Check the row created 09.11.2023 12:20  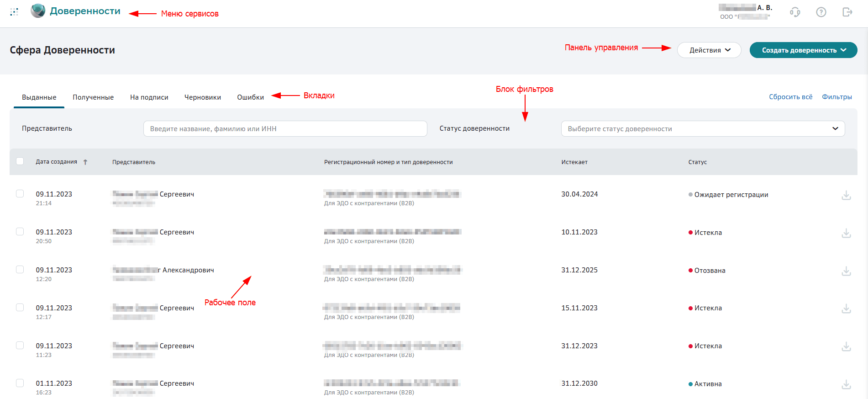20,269
